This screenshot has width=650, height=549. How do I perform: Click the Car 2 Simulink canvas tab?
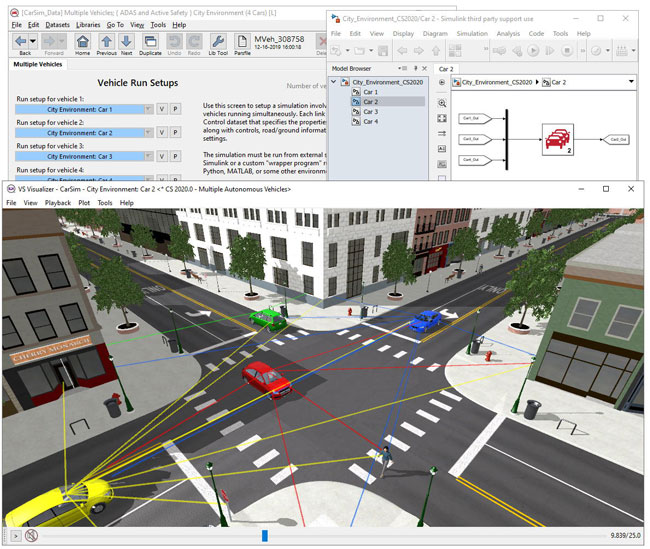tap(446, 69)
